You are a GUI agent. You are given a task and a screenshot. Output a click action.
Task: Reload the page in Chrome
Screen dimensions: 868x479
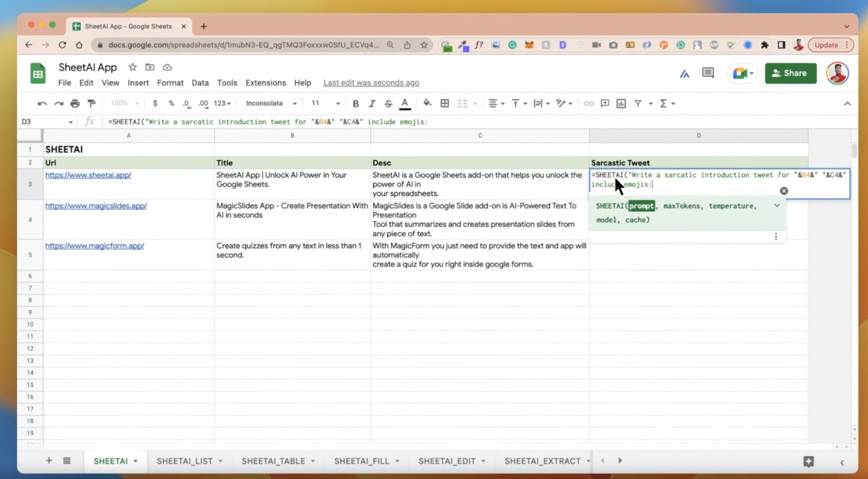click(x=62, y=45)
